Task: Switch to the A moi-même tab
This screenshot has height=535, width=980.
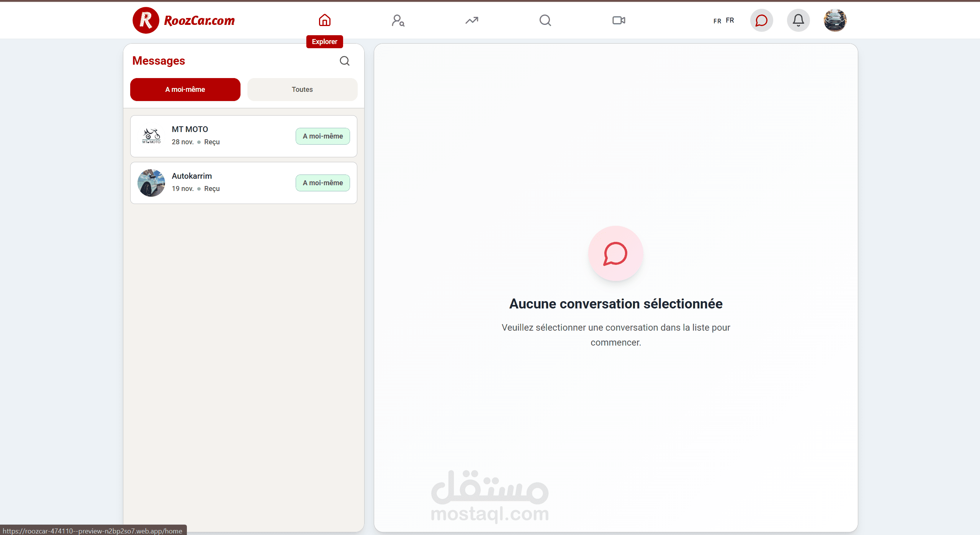Action: point(185,90)
